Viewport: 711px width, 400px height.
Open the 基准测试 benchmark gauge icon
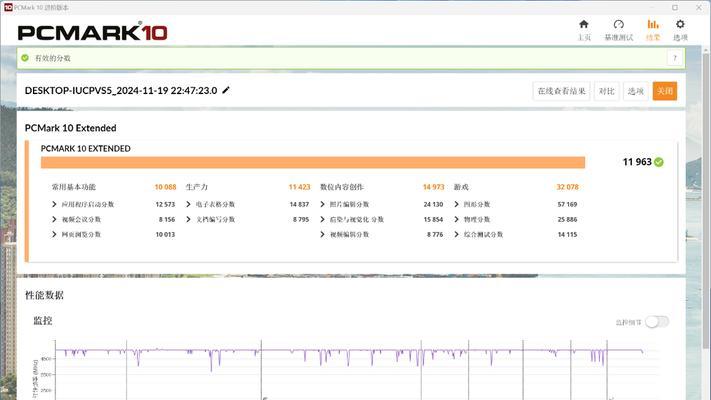[x=618, y=24]
